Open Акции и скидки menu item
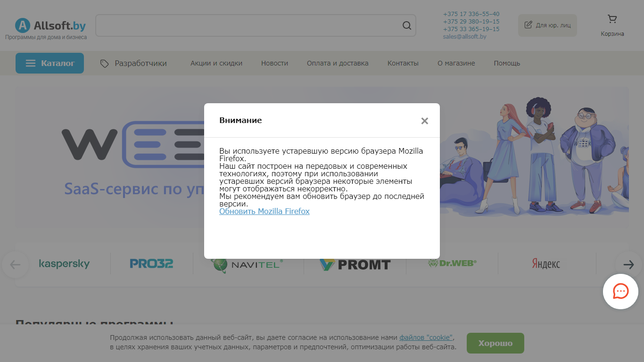Image resolution: width=644 pixels, height=362 pixels. point(216,63)
